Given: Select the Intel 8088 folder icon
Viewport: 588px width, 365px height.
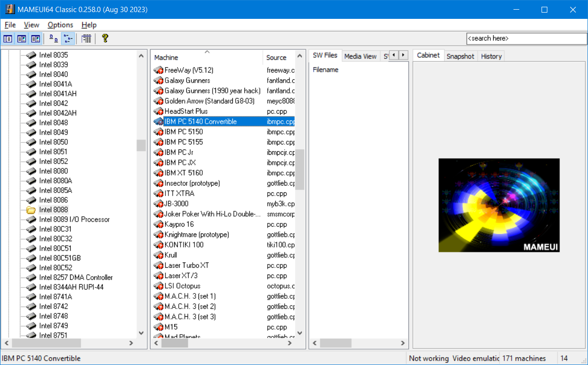Looking at the screenshot, I should tap(31, 210).
